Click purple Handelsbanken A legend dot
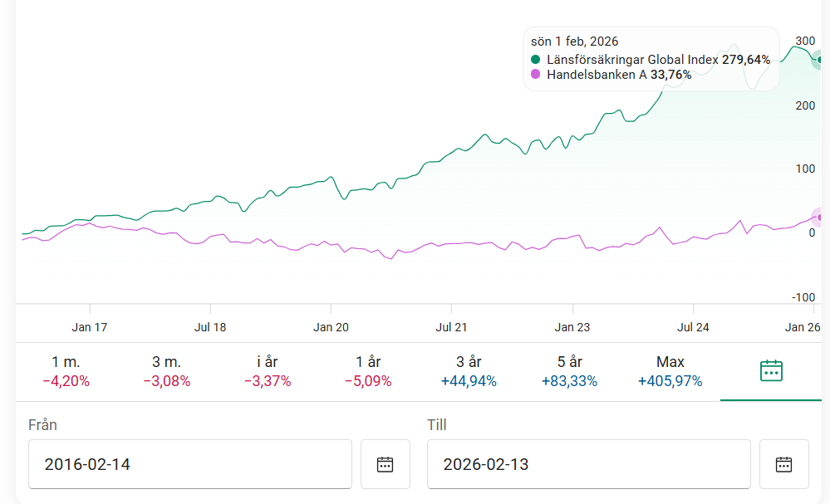830x504 pixels. pyautogui.click(x=535, y=75)
